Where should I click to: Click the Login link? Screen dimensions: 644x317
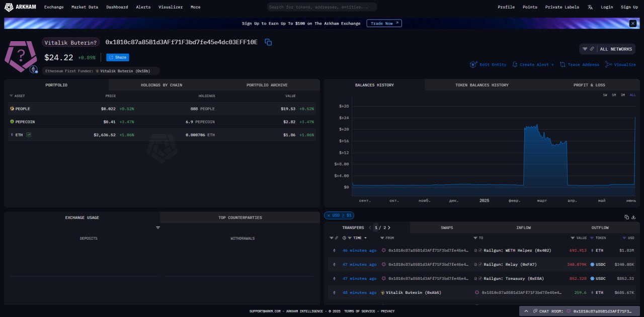607,7
